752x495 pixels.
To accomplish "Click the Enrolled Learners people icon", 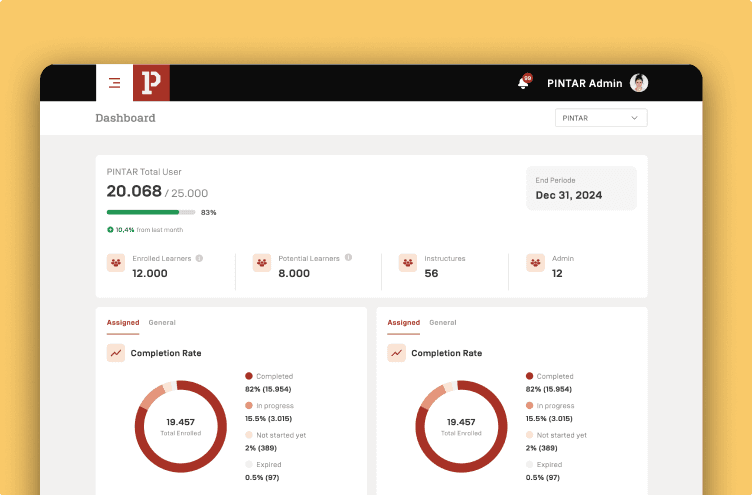I will click(116, 263).
